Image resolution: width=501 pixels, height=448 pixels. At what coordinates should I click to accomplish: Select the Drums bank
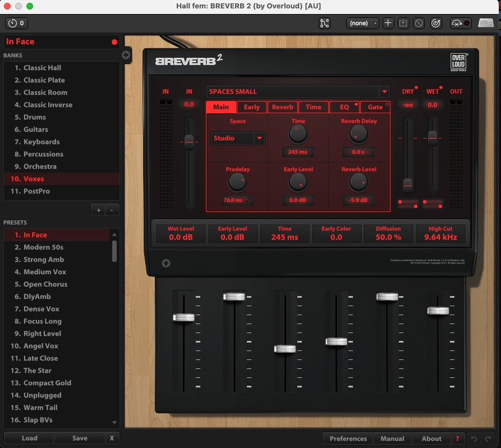[62, 117]
